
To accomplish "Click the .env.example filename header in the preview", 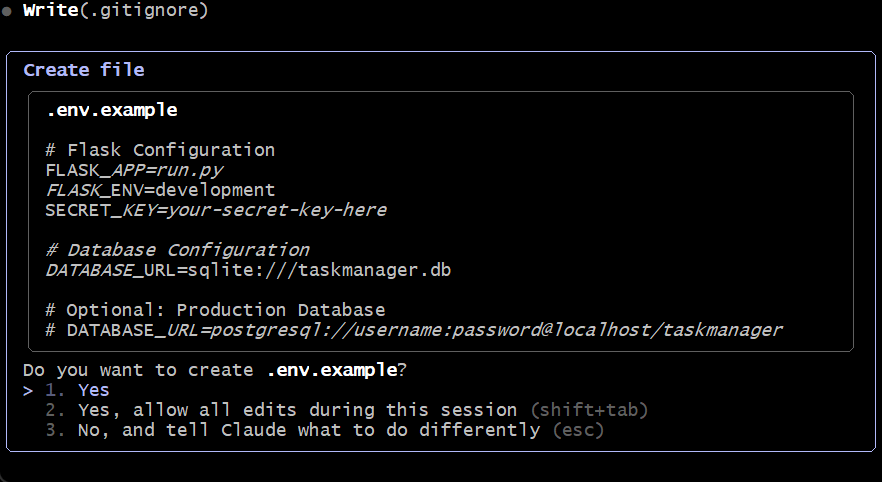I will click(x=111, y=109).
